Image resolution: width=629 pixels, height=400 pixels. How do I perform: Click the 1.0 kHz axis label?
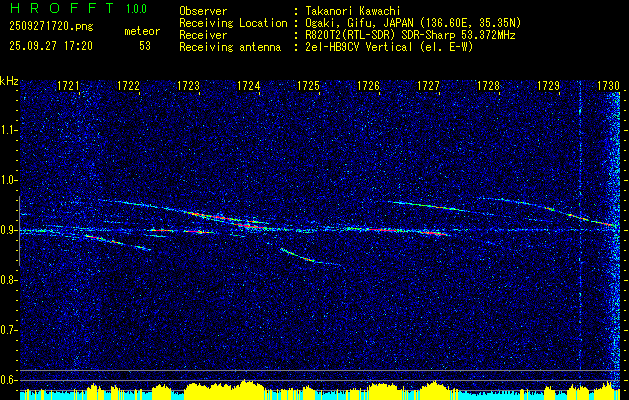click(8, 181)
